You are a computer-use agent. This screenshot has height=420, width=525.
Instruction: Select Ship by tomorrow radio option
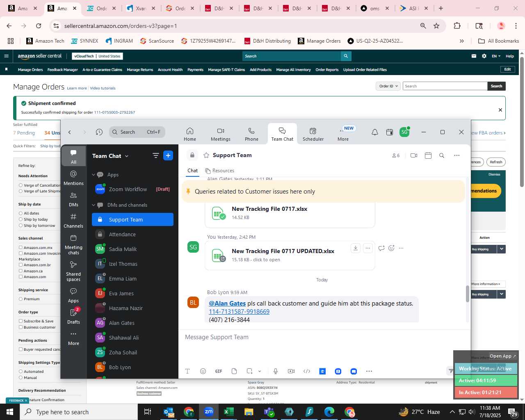click(x=21, y=226)
